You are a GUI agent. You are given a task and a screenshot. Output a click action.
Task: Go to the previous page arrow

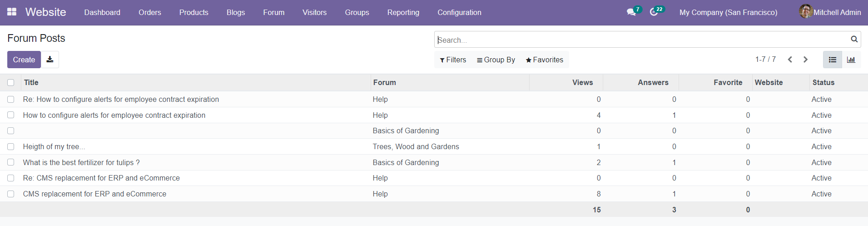click(790, 60)
